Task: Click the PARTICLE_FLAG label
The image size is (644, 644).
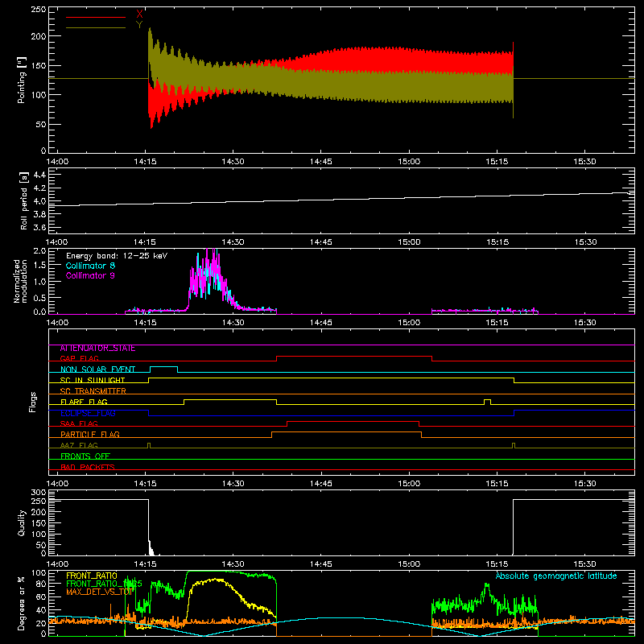Action: (90, 435)
